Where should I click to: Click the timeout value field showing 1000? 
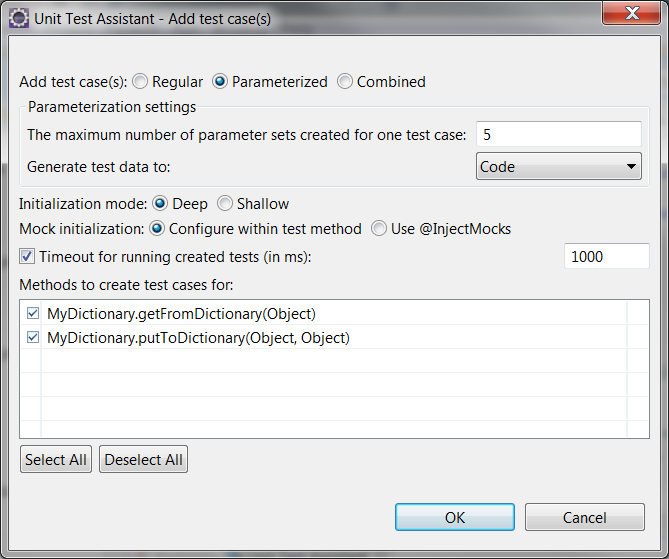[x=607, y=256]
